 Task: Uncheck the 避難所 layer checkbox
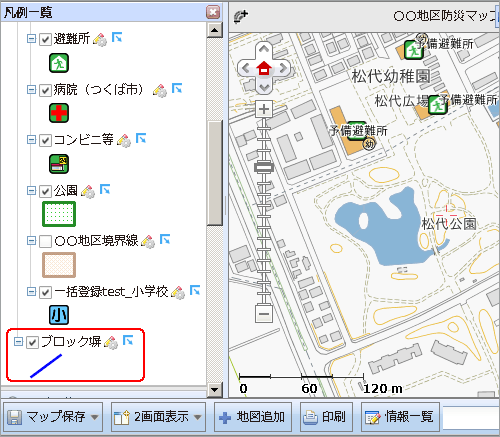[x=45, y=39]
